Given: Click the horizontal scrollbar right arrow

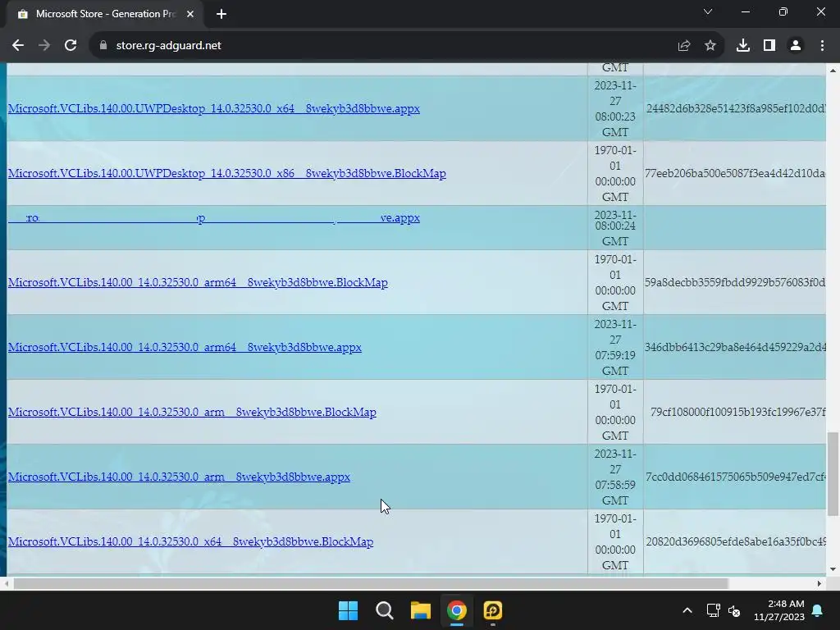Looking at the screenshot, I should [x=819, y=583].
